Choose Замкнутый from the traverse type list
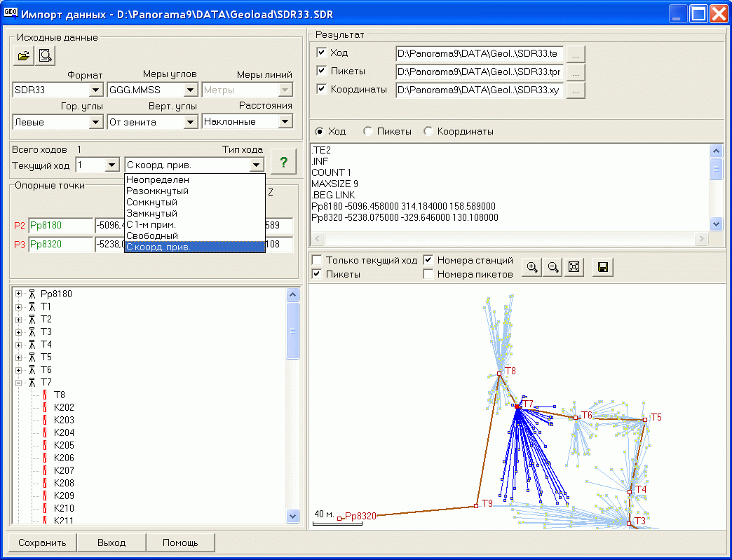 point(151,213)
